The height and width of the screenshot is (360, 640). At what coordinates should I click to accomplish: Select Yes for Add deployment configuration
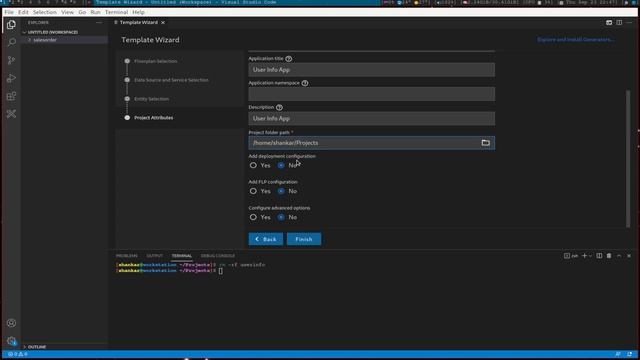pos(253,165)
